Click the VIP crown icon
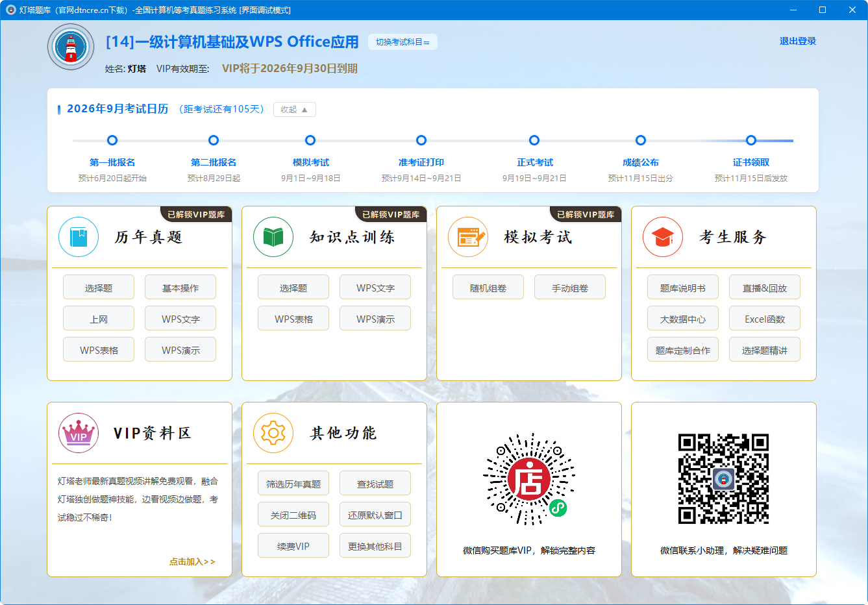 point(79,433)
